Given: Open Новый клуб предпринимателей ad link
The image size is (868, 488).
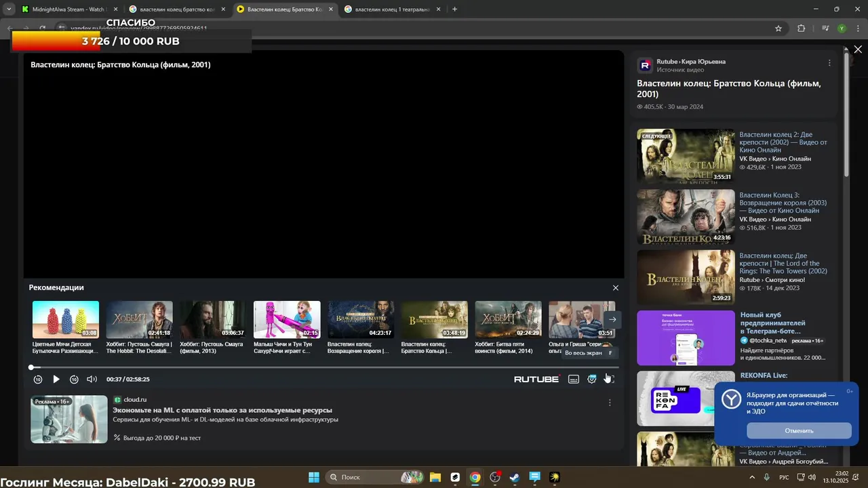Looking at the screenshot, I should tap(773, 323).
